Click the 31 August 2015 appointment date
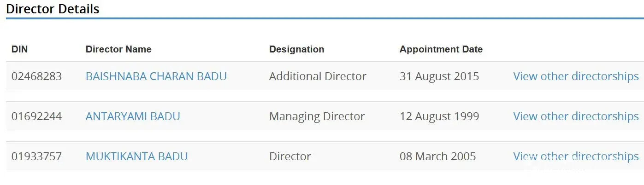This screenshot has height=185, width=644. click(x=439, y=76)
